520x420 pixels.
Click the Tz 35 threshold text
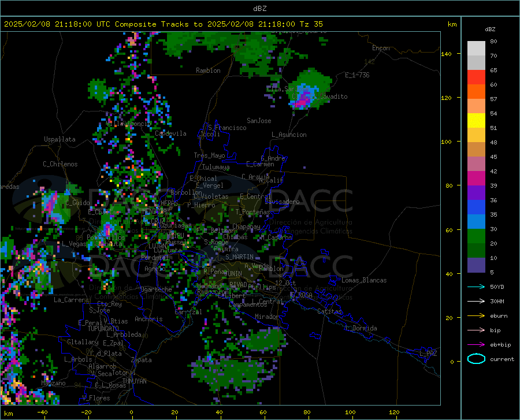[x=311, y=24]
